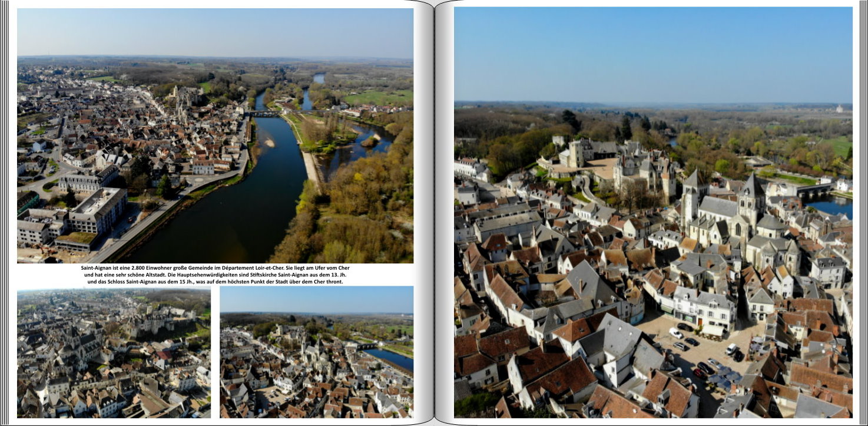
Task: Select the bottom-left old town rooftop photo
Action: coord(114,353)
